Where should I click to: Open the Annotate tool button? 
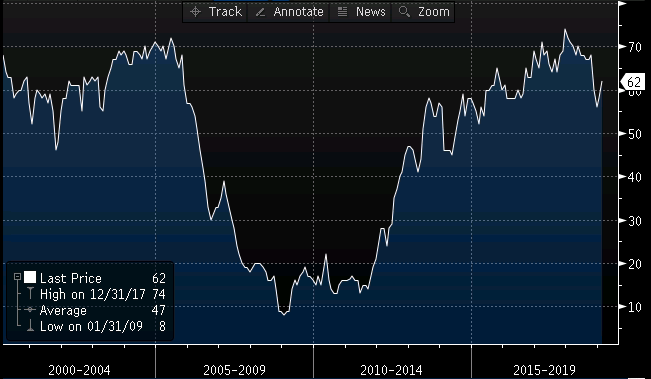pos(289,12)
